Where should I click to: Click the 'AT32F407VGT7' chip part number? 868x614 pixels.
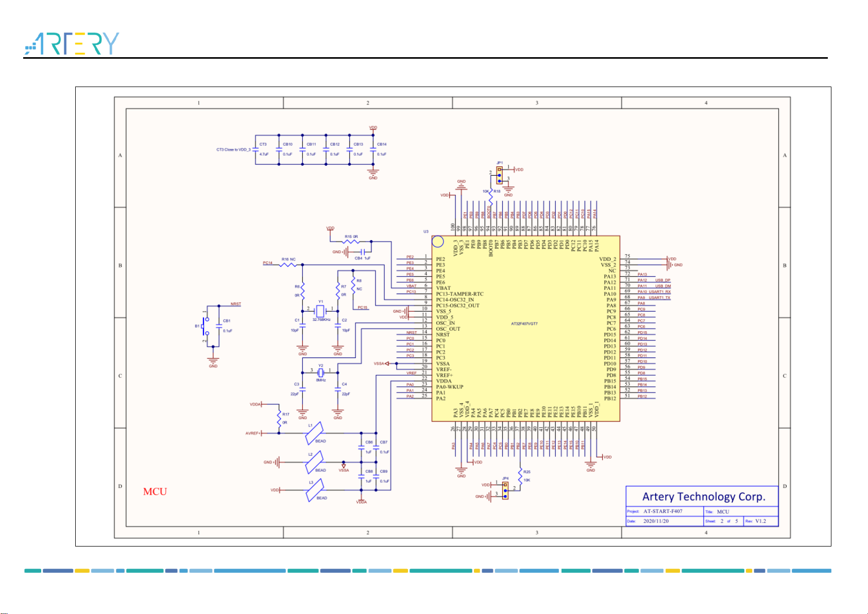[x=524, y=324]
